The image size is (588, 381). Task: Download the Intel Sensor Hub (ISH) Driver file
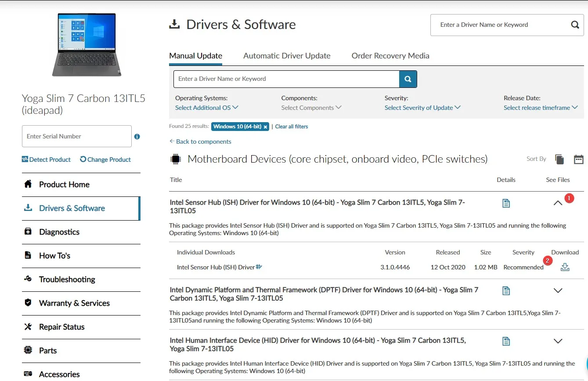[565, 267]
